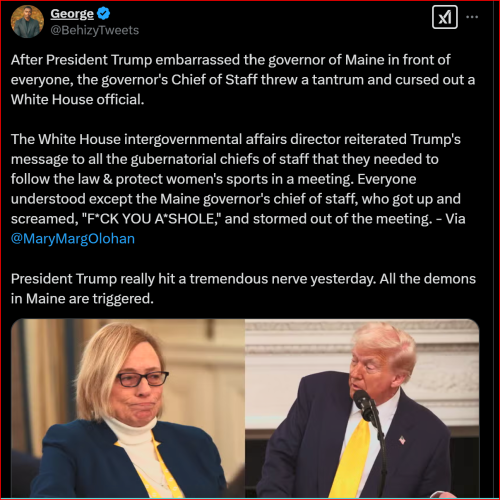Click the eyeglasses in the left photo
The width and height of the screenshot is (500, 500).
[x=142, y=379]
